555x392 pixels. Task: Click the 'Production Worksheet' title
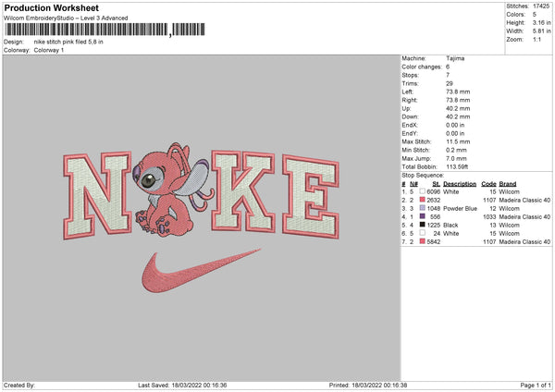51,7
